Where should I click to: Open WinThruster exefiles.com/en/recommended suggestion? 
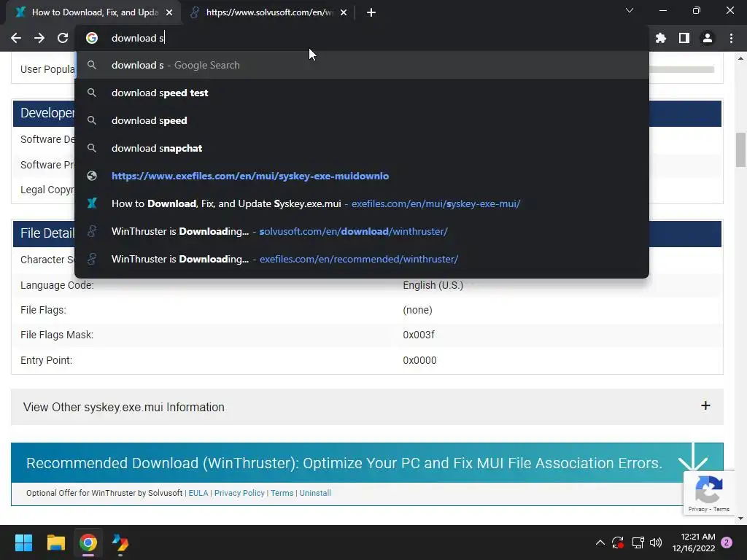(x=362, y=259)
